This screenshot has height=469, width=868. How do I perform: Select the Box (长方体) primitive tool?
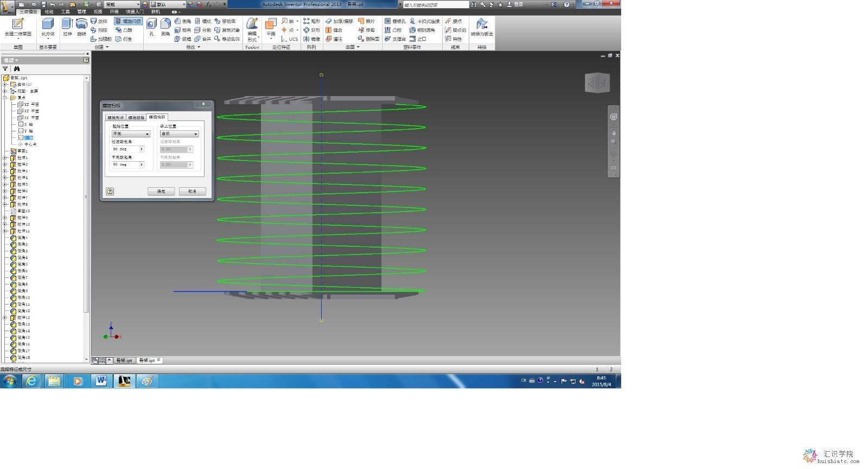[48, 27]
